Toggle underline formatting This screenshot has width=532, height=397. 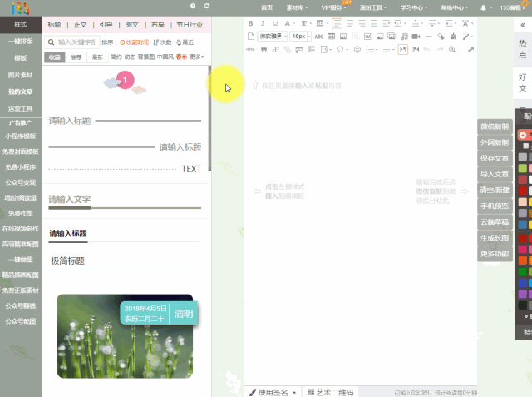[x=275, y=23]
